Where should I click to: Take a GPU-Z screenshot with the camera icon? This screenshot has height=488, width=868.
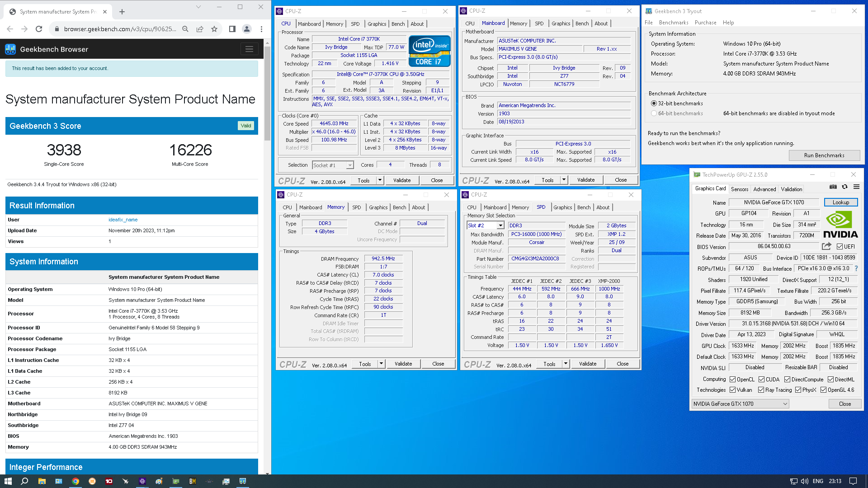pyautogui.click(x=833, y=187)
